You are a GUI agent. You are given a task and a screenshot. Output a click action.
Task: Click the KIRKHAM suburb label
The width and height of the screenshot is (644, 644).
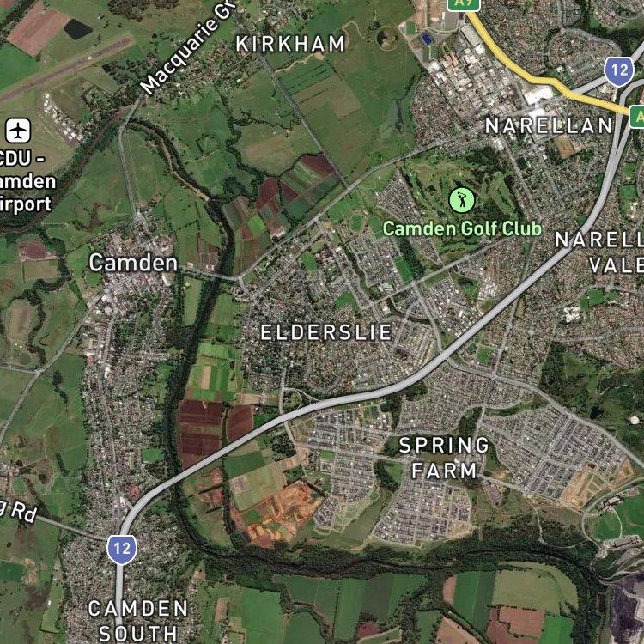(x=290, y=45)
